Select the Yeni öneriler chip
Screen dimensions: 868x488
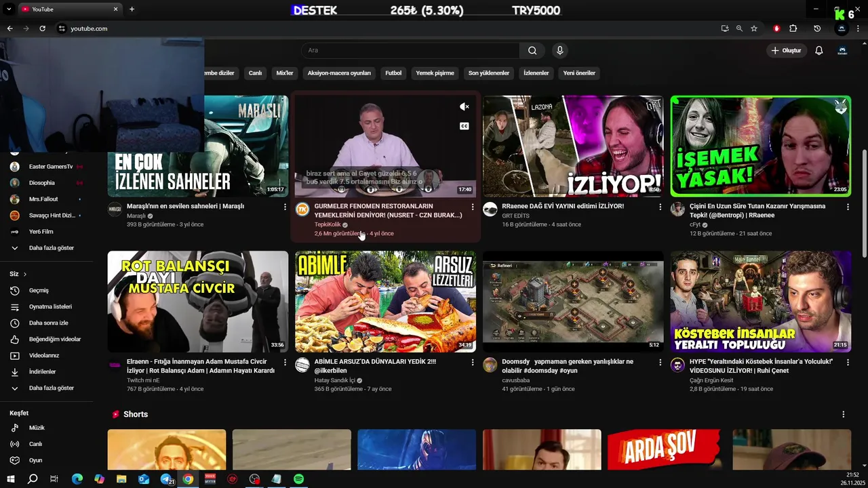pos(579,73)
